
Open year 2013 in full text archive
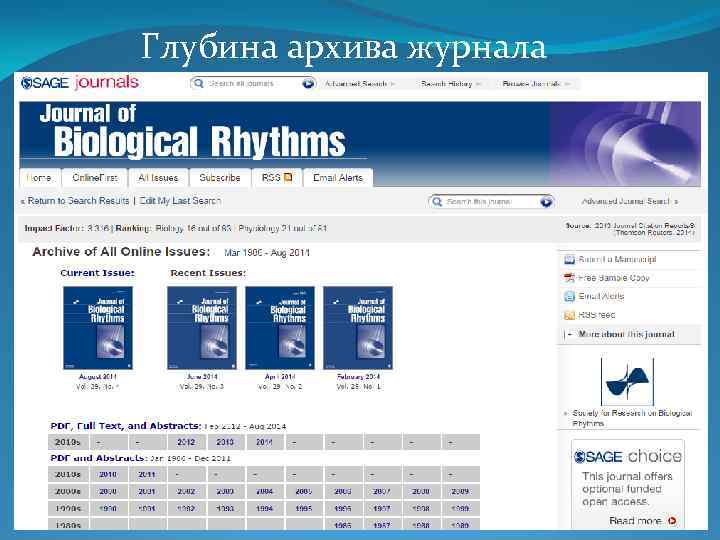(225, 442)
